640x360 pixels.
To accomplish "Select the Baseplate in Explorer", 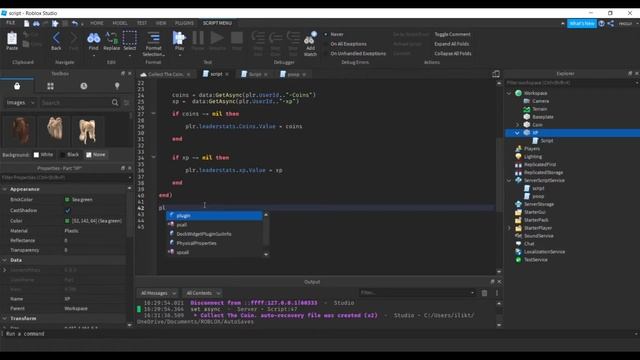I will point(543,117).
